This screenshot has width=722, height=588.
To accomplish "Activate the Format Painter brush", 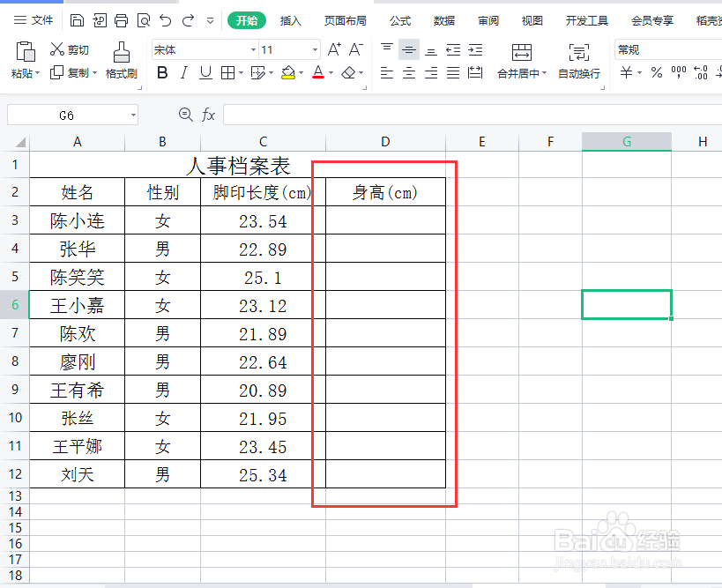I will point(122,51).
